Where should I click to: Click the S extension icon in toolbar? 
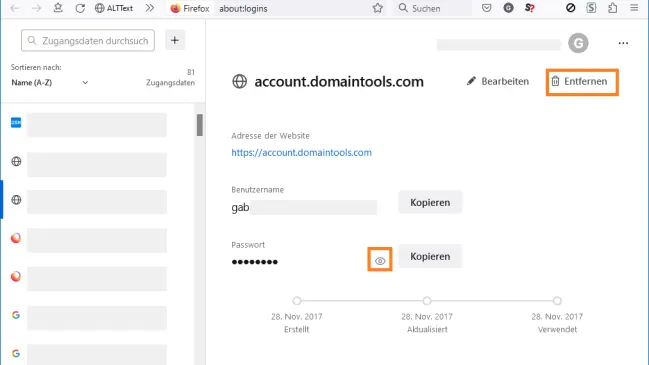tap(591, 8)
